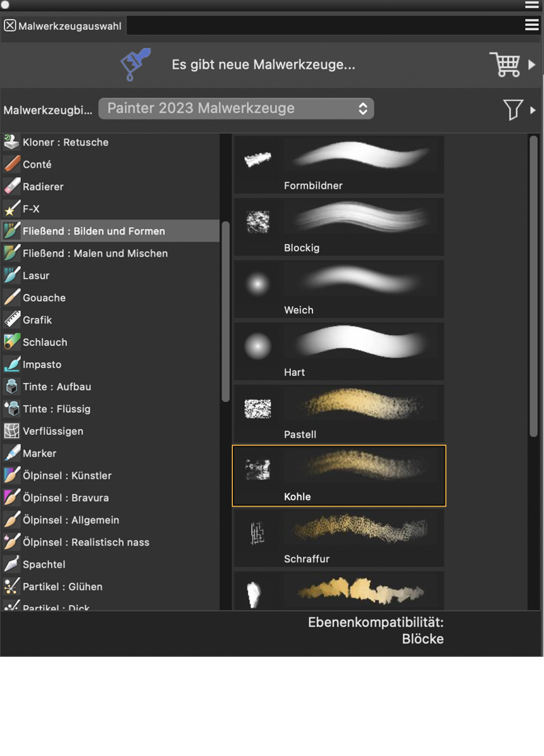
Task: Expand the arrow next to shopping cart
Action: [532, 64]
